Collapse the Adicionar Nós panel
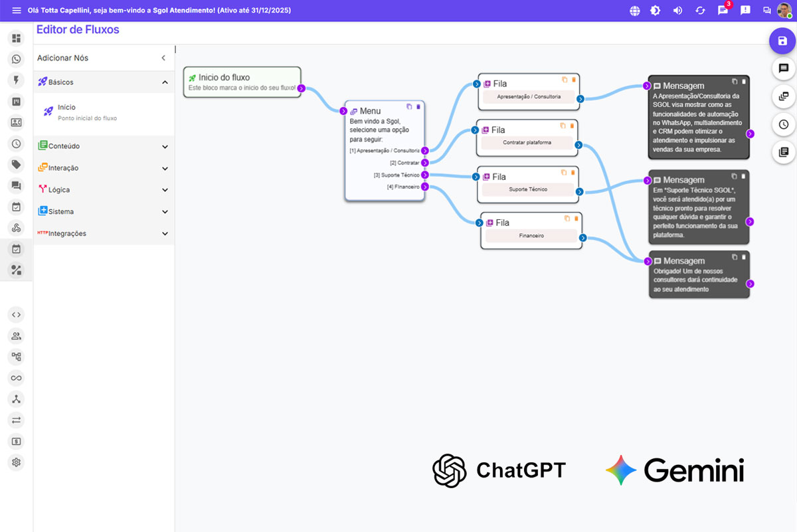This screenshot has width=797, height=532. click(x=163, y=58)
